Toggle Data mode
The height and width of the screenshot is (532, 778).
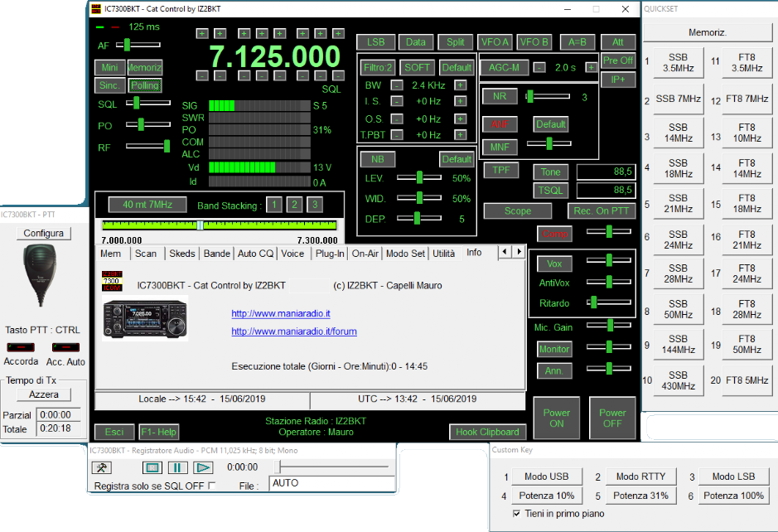416,42
